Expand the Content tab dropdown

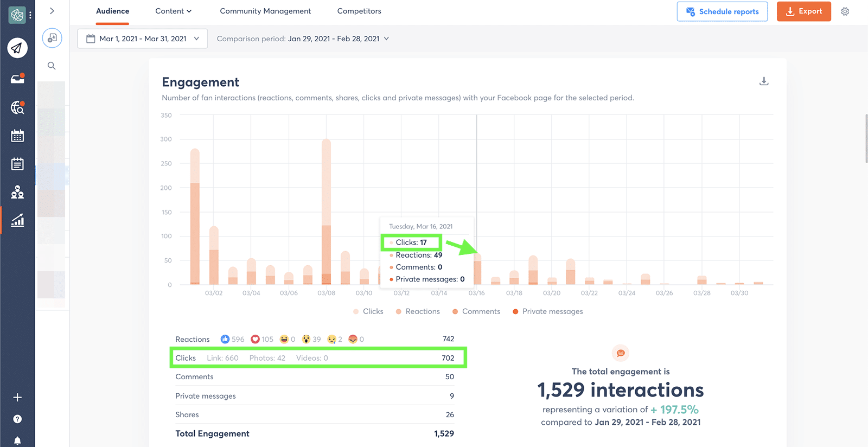[174, 11]
